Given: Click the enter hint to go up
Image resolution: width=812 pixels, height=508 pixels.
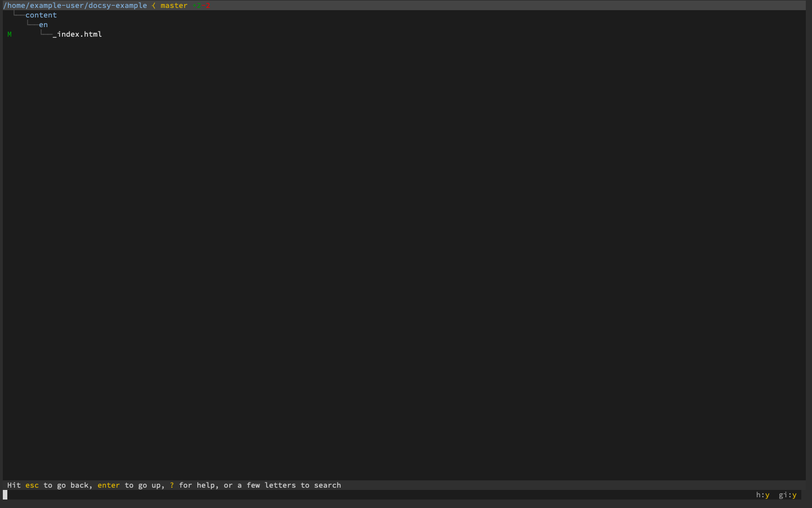Looking at the screenshot, I should tap(108, 485).
